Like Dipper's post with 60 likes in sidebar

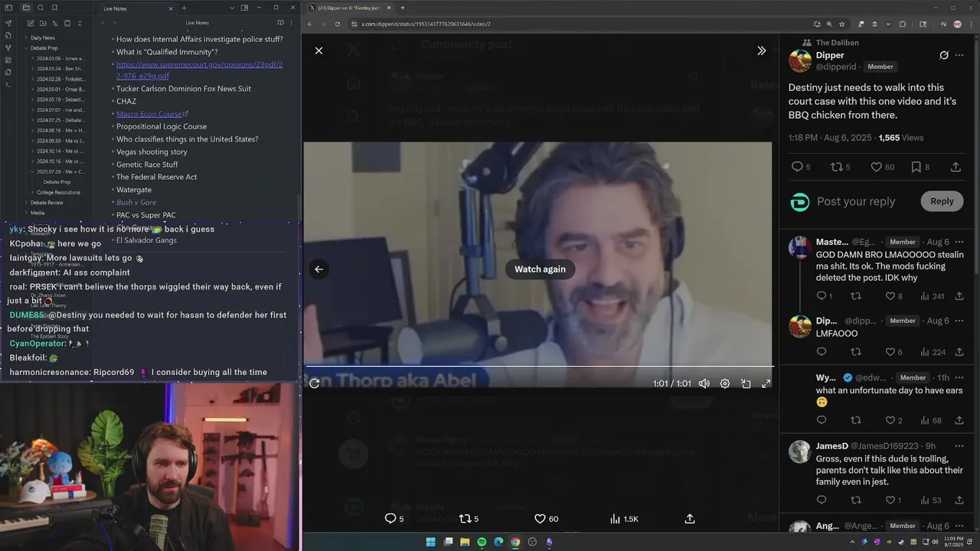882,167
